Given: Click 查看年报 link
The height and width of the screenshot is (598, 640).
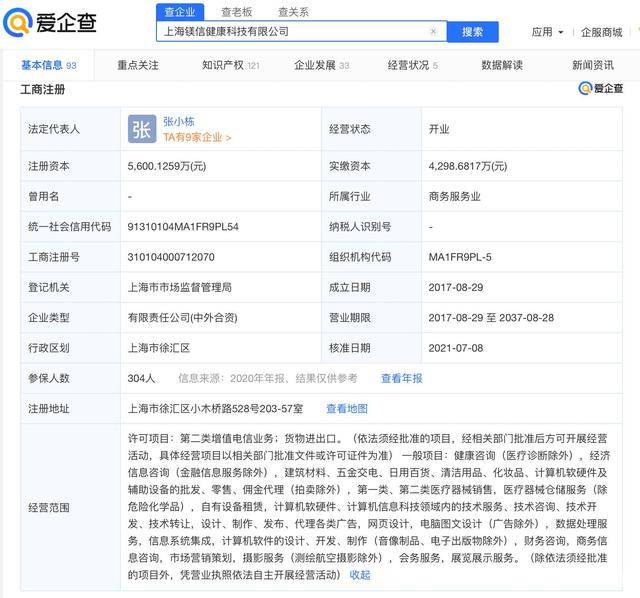Looking at the screenshot, I should (402, 378).
